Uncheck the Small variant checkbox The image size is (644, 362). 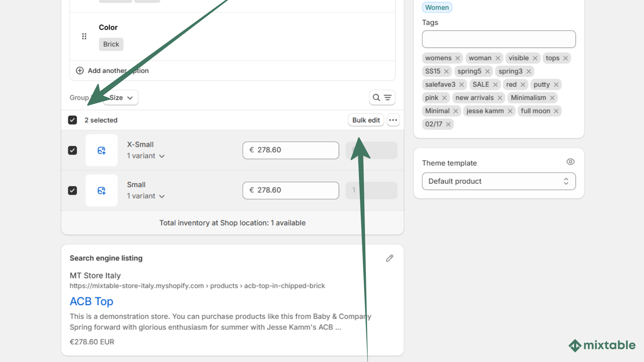(72, 190)
